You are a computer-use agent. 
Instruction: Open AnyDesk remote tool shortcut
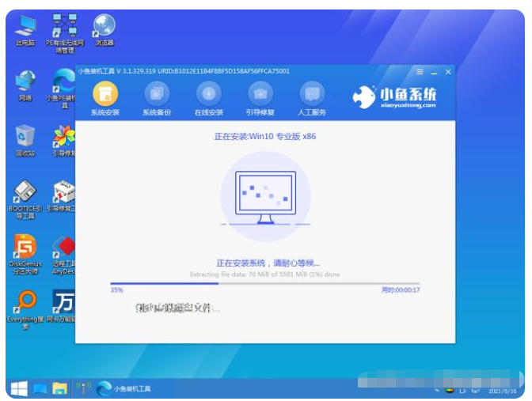pyautogui.click(x=64, y=249)
